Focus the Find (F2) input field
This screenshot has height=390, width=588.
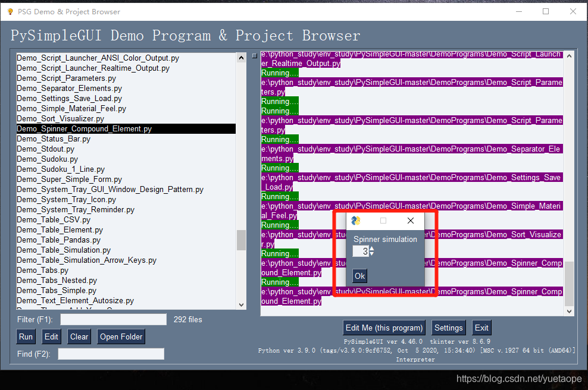[x=111, y=354]
